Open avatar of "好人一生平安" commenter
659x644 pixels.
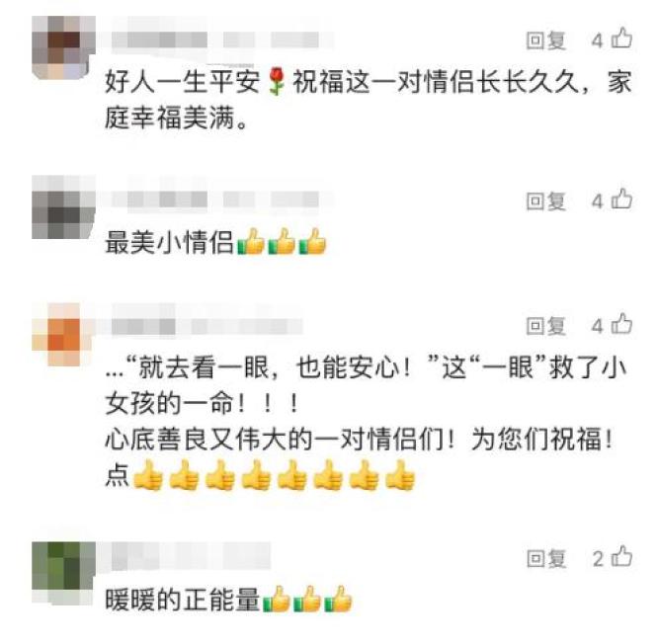pos(63,47)
